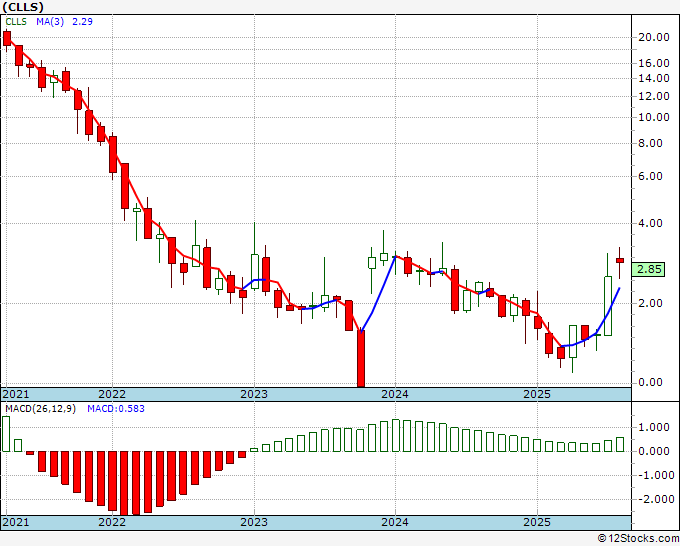Click the (CLLS) chart title
680x546 pixels.
click(x=23, y=7)
